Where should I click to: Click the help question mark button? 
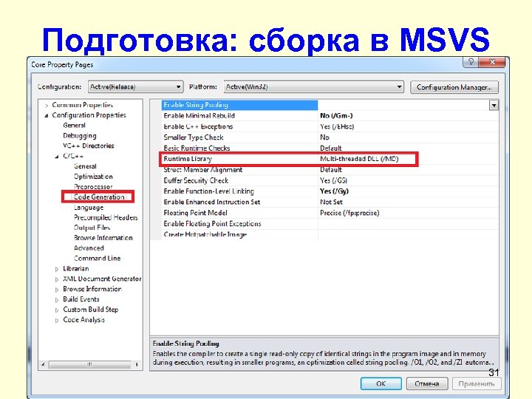[471, 62]
